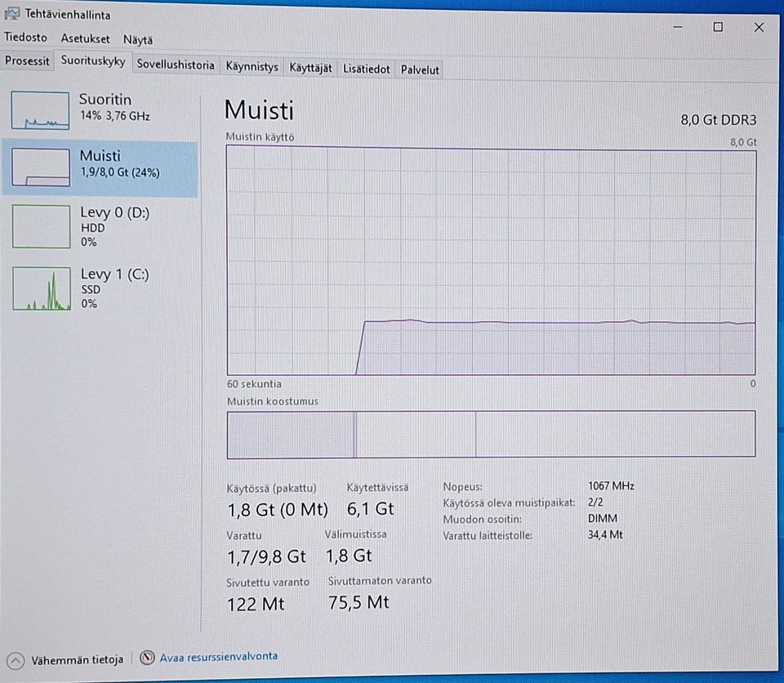Click the Levy 1 activity graph thumbnail
The height and width of the screenshot is (683, 784).
pyautogui.click(x=42, y=288)
